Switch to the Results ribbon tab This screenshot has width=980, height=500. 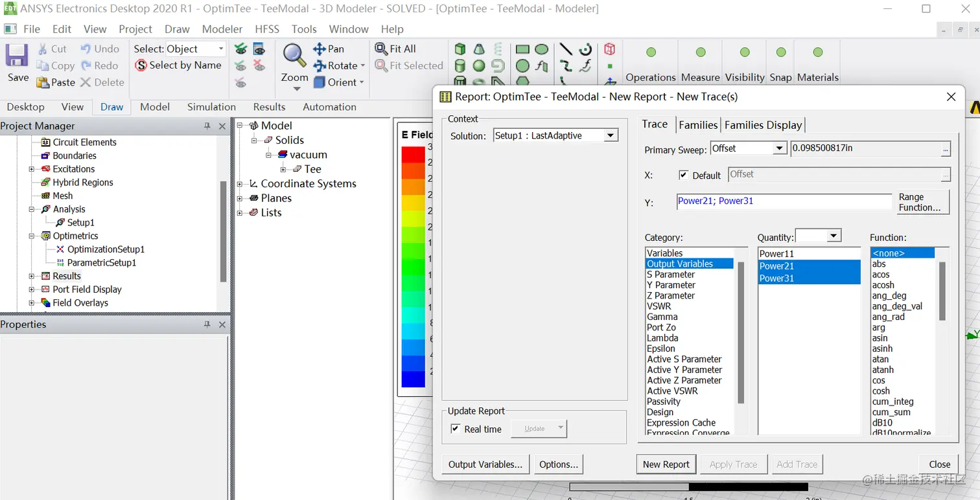pyautogui.click(x=269, y=107)
